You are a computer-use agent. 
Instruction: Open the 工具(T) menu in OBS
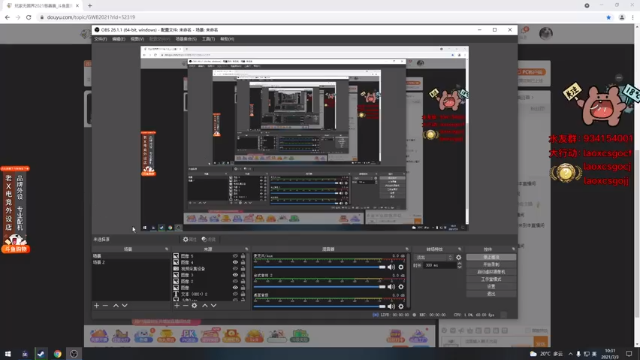(x=208, y=39)
